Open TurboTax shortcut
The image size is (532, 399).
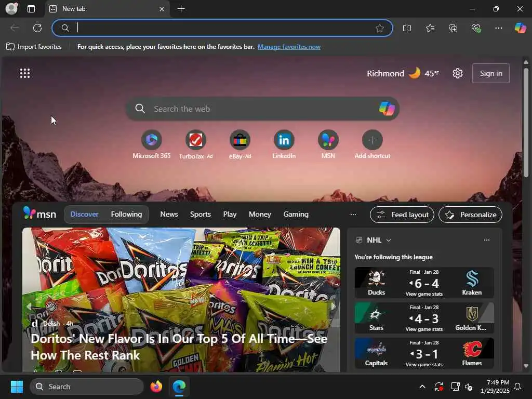tap(195, 144)
